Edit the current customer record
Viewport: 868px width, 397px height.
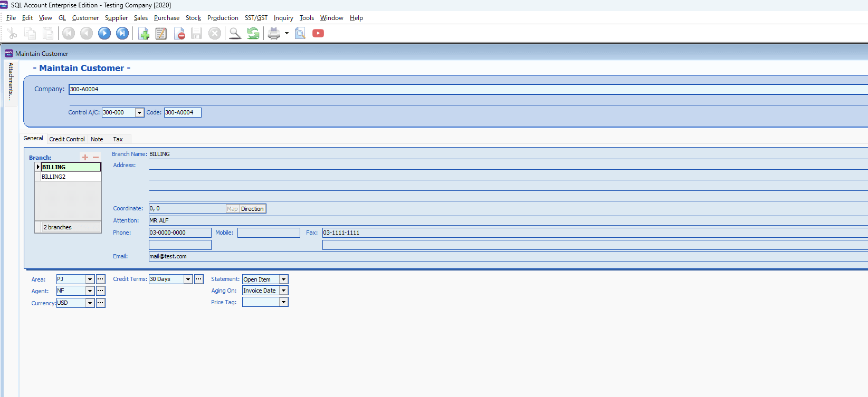161,33
